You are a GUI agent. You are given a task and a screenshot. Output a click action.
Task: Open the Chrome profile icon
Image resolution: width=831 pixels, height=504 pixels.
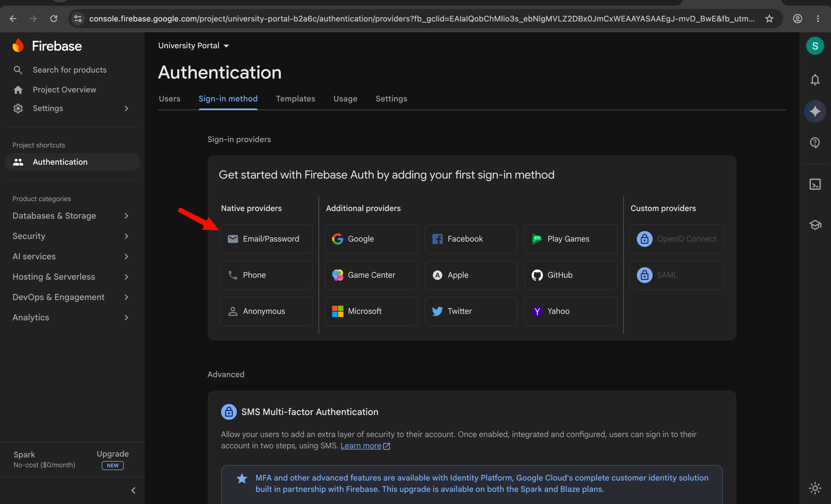click(797, 19)
